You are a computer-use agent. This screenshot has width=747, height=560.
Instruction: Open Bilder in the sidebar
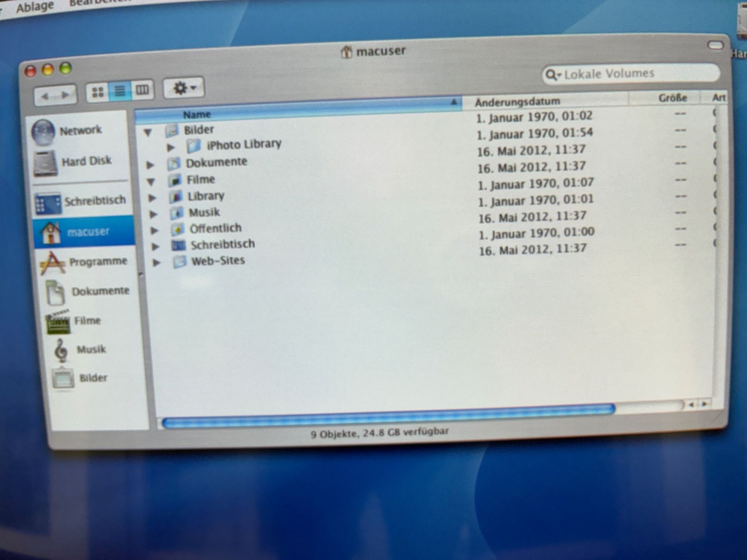(x=80, y=378)
